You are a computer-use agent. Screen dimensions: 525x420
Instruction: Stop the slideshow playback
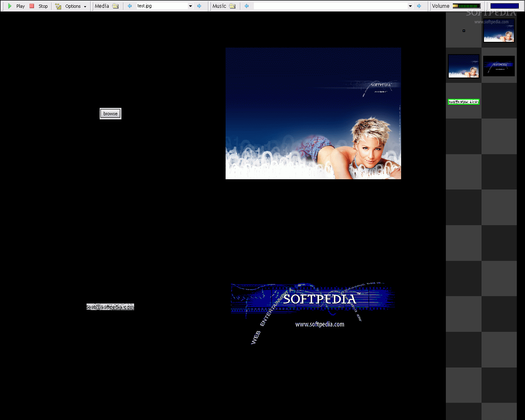tap(39, 6)
